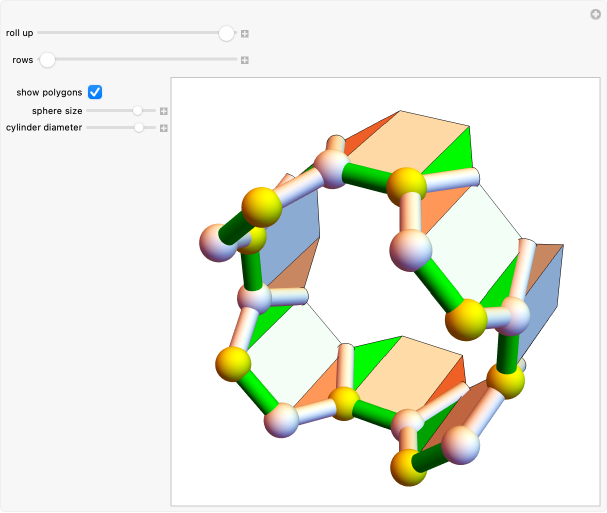The height and width of the screenshot is (513, 607).
Task: Click the "show polygons" label text
Action: 49,92
